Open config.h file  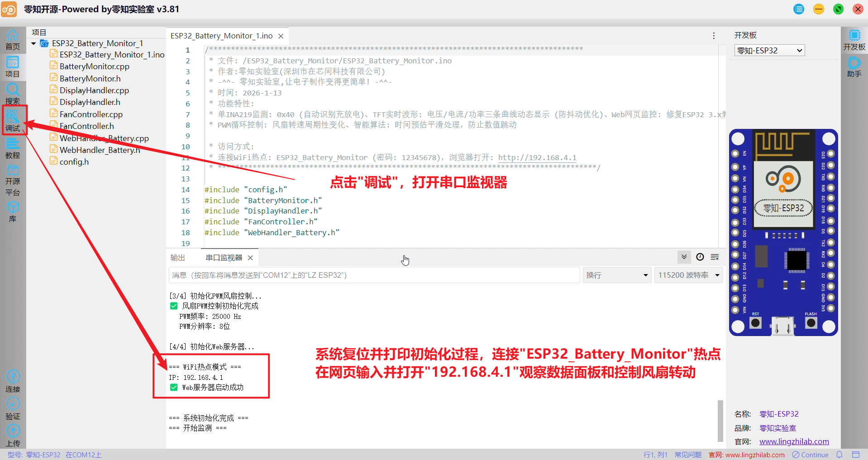pos(69,162)
